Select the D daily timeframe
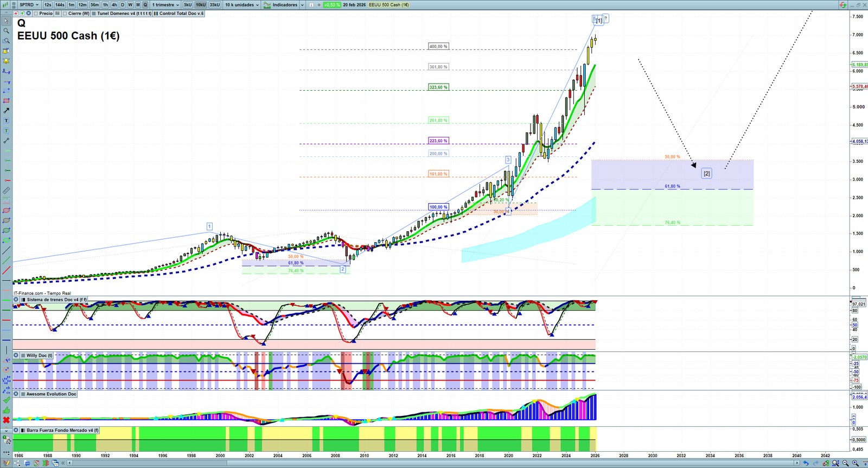868x468 pixels. (x=123, y=5)
